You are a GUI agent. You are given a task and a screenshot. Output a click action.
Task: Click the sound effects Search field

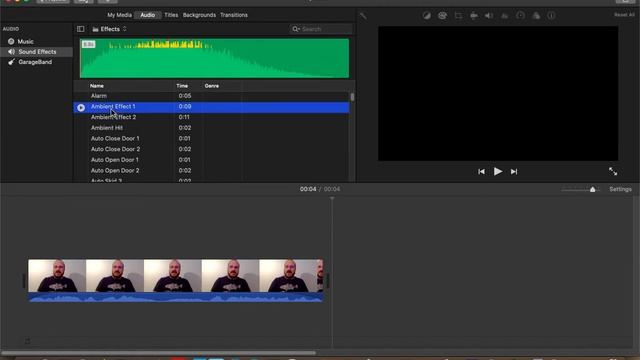click(321, 29)
